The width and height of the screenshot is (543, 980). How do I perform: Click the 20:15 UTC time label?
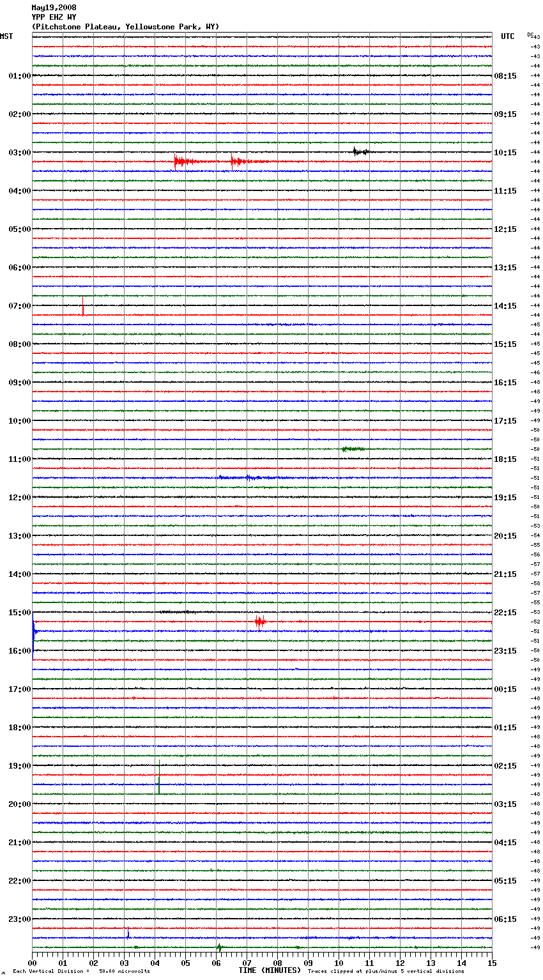coord(505,536)
